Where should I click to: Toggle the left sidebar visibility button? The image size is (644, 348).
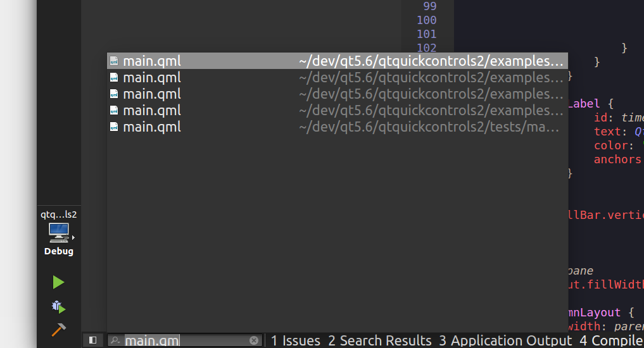tap(92, 340)
